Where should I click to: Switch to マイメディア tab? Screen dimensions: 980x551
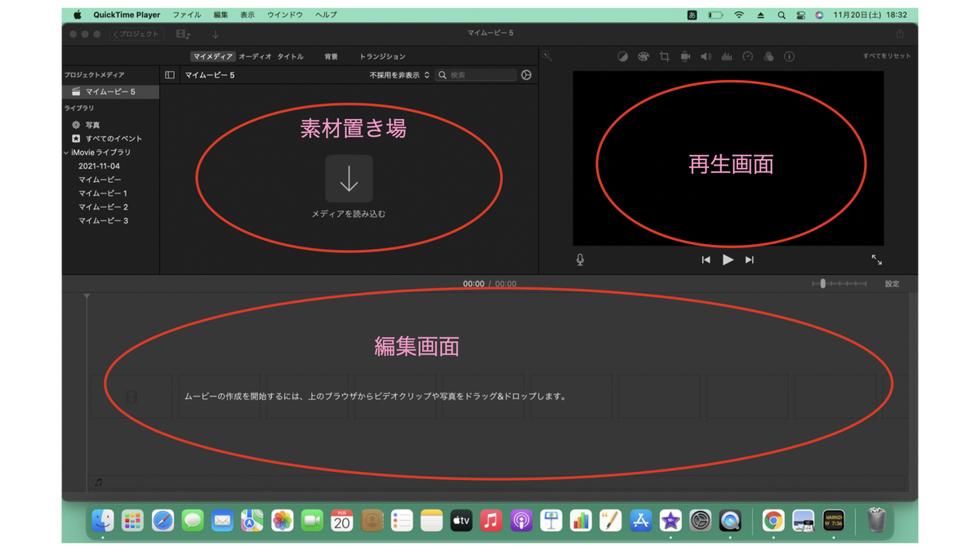pyautogui.click(x=213, y=56)
